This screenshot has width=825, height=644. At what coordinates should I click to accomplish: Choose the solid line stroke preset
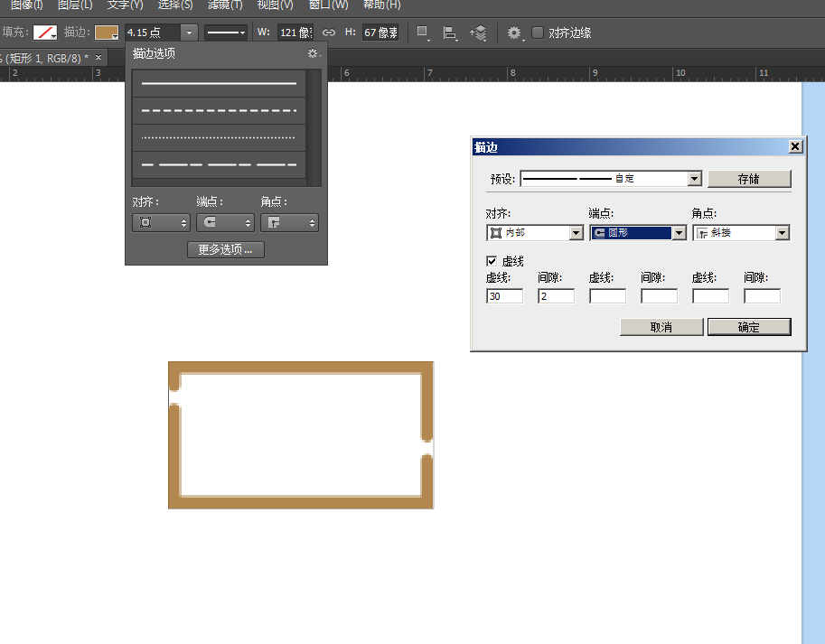(x=219, y=83)
